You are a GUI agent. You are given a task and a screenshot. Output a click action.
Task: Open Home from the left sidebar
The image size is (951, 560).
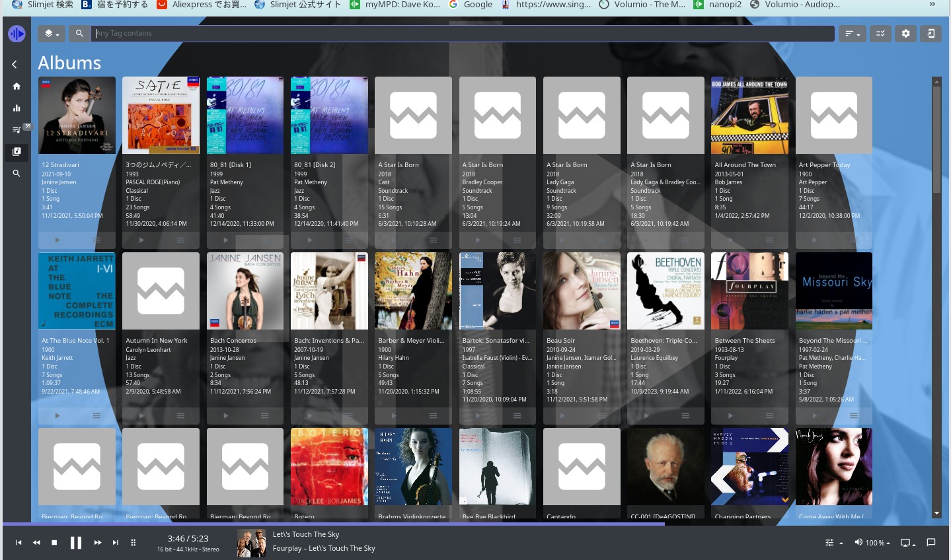tap(17, 86)
